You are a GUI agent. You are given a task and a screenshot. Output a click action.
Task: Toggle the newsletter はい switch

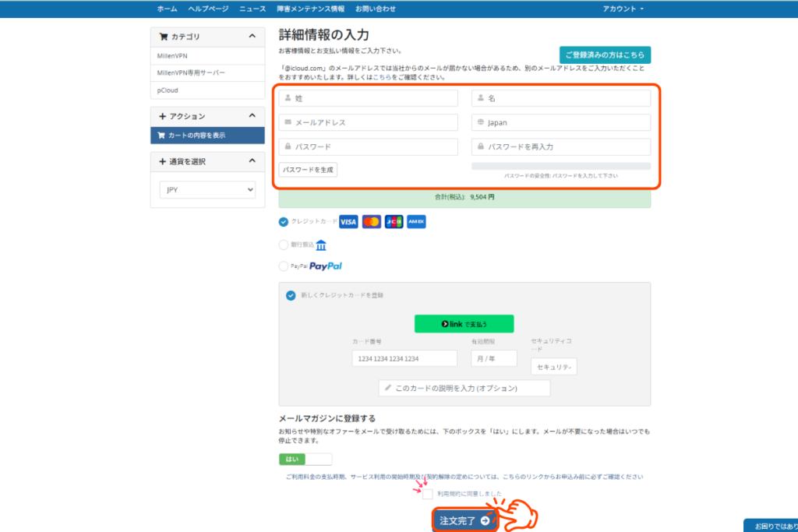305,460
